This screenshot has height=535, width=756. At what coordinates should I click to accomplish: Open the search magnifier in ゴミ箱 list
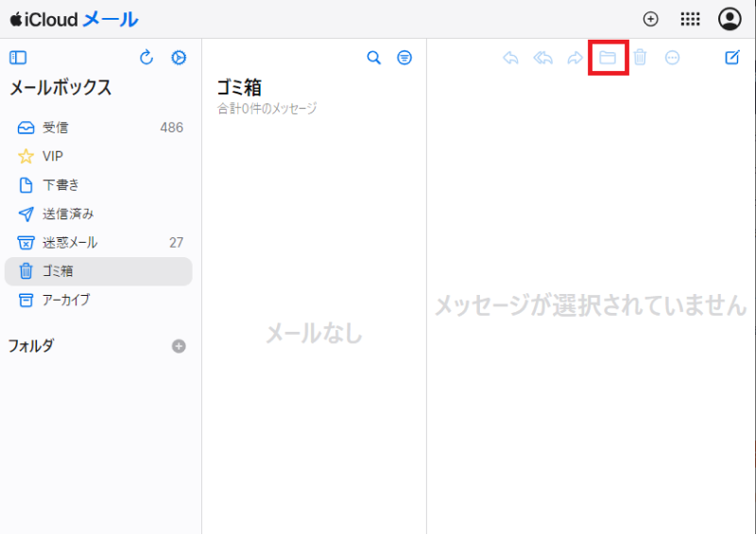point(373,58)
